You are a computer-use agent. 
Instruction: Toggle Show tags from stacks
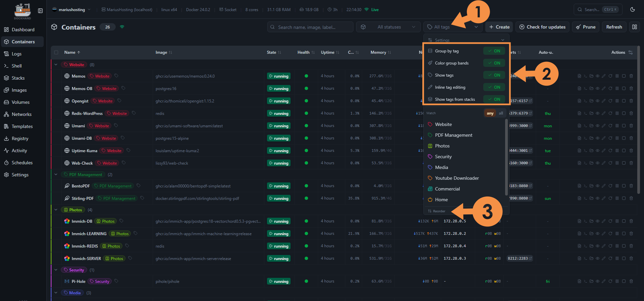click(494, 99)
